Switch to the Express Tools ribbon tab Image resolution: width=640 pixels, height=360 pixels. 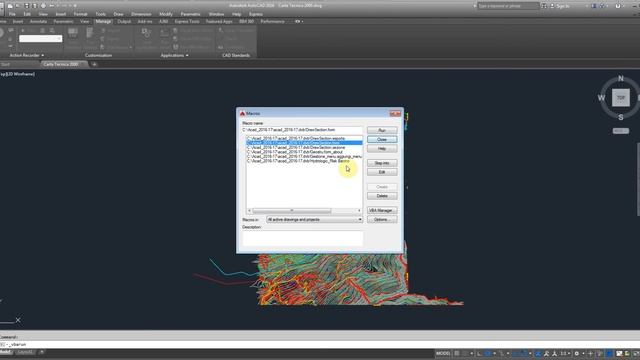tap(187, 21)
